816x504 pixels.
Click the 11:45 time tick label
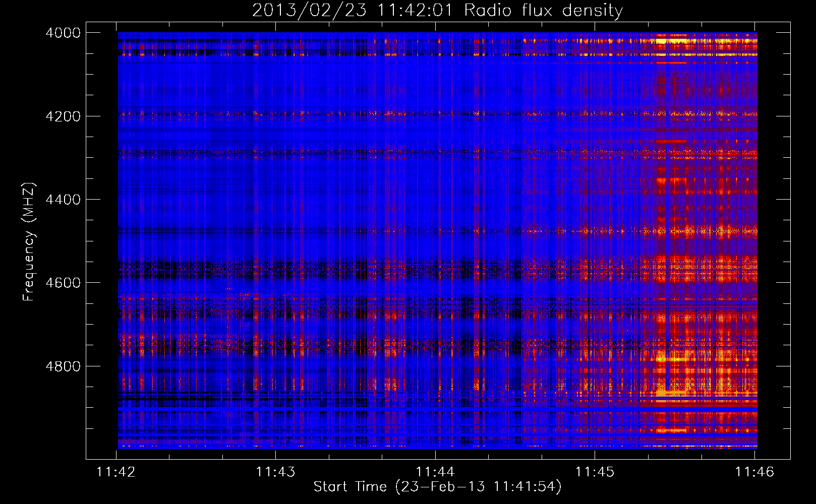(x=595, y=472)
